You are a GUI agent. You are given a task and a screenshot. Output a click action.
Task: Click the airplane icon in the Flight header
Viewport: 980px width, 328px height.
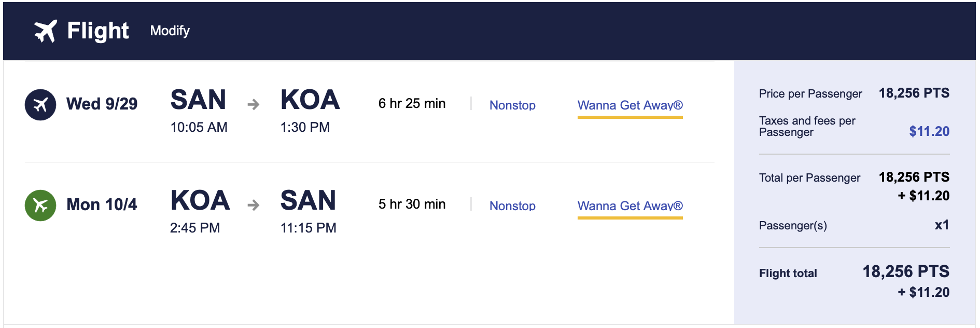[44, 31]
